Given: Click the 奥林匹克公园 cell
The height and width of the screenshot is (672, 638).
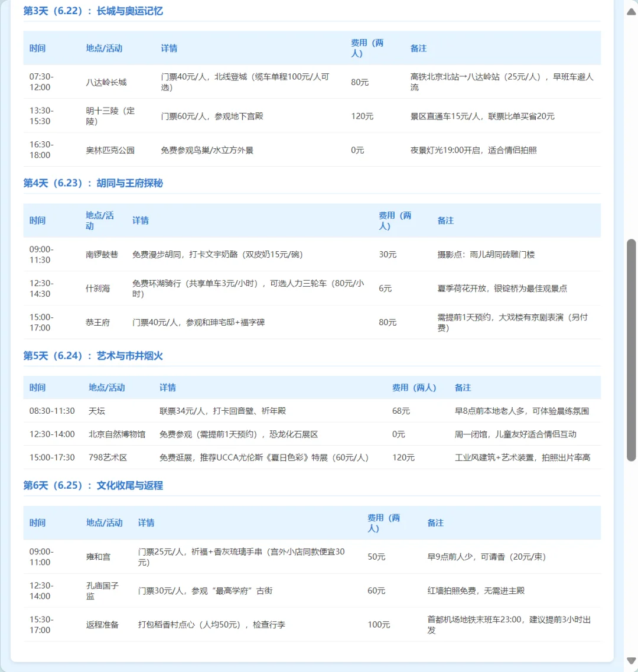Looking at the screenshot, I should coord(110,150).
